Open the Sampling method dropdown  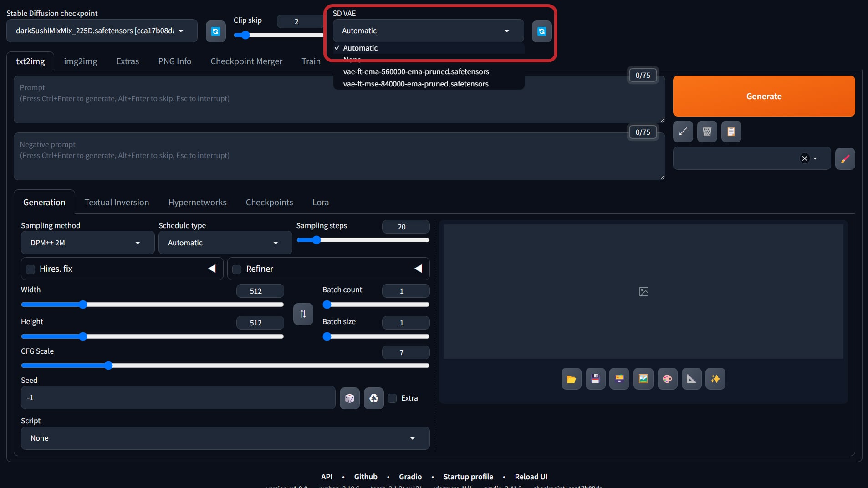coord(87,243)
